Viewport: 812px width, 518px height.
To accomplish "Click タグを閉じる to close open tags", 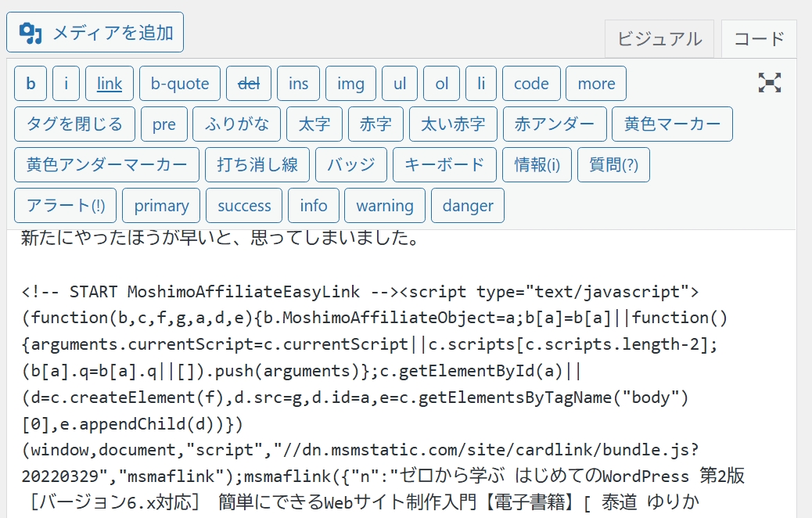I will (74, 124).
